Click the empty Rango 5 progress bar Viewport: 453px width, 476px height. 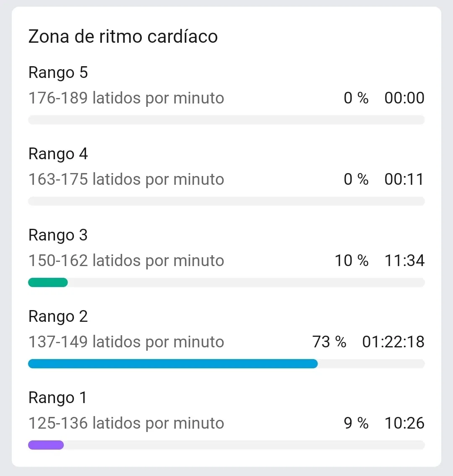[x=226, y=120]
